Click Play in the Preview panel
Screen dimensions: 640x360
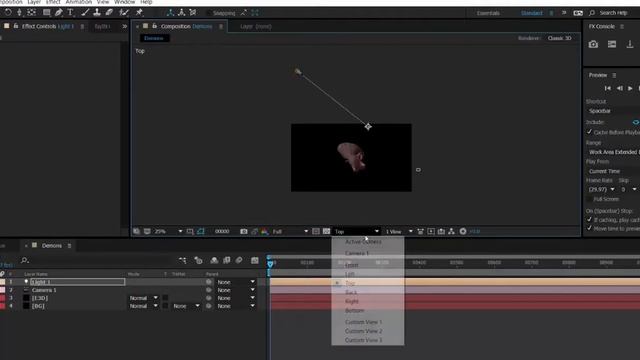click(x=630, y=88)
